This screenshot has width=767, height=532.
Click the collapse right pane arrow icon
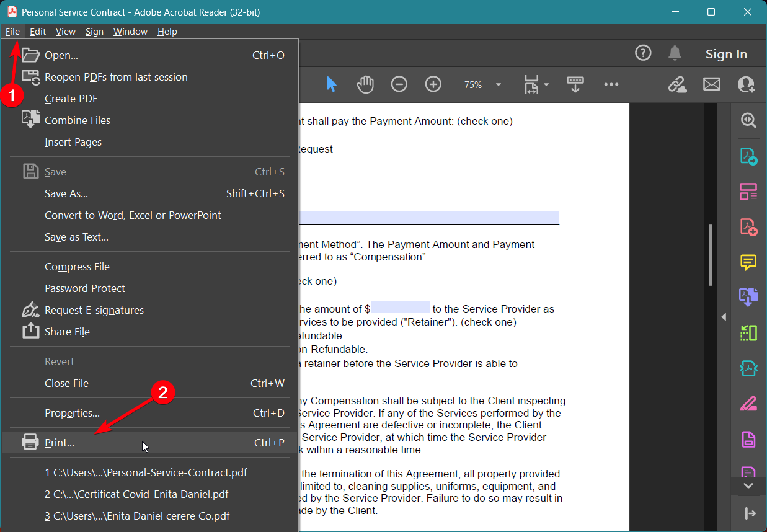click(x=750, y=513)
